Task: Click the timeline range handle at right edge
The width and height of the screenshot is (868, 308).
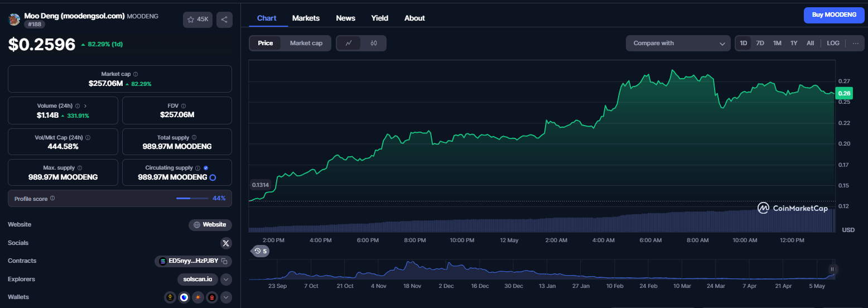Action: tap(832, 269)
